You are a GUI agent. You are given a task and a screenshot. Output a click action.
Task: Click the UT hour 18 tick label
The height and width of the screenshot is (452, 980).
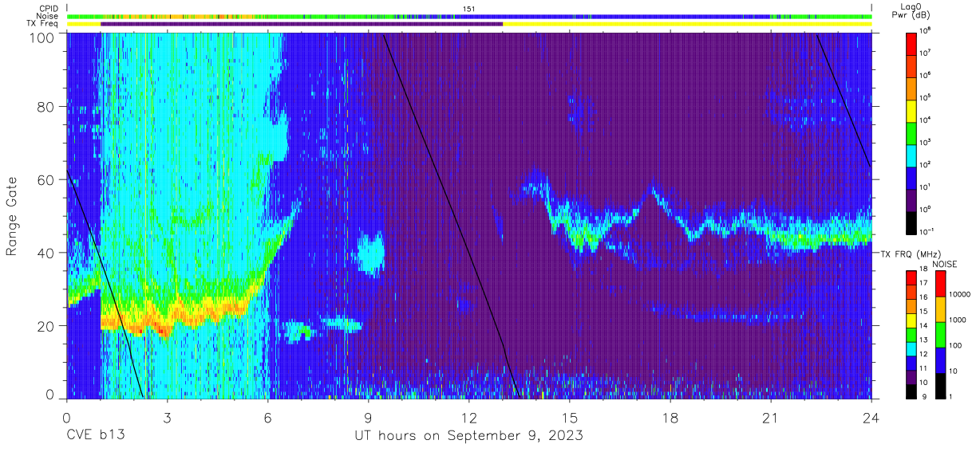click(x=670, y=419)
